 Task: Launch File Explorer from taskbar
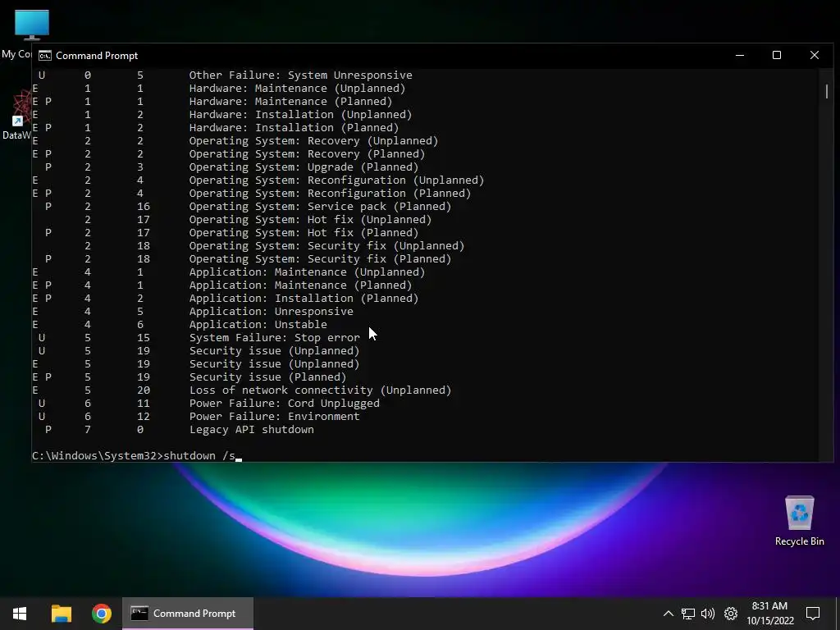pyautogui.click(x=61, y=614)
